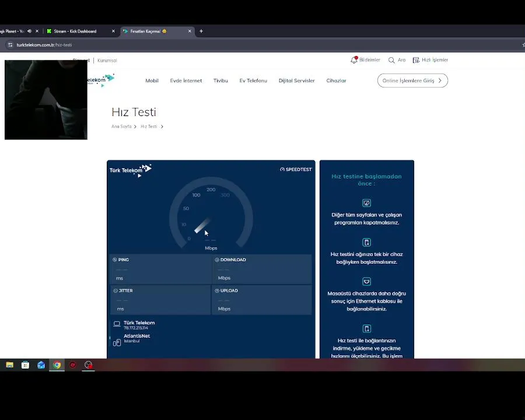The height and width of the screenshot is (420, 525).
Task: Click the Ara search magnifier icon
Action: coord(391,60)
